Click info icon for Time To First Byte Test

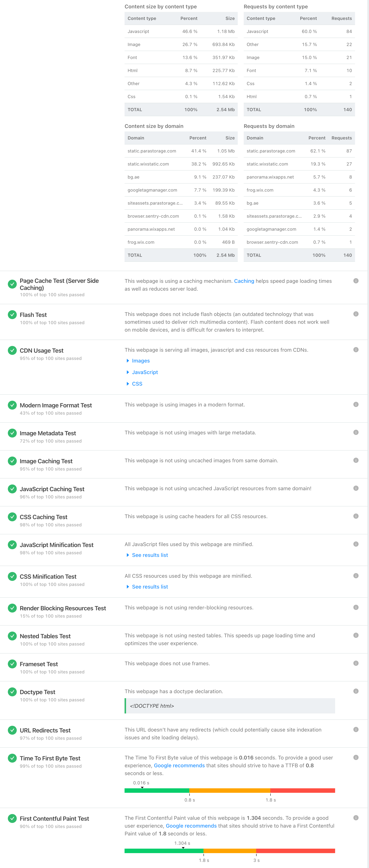click(x=356, y=757)
